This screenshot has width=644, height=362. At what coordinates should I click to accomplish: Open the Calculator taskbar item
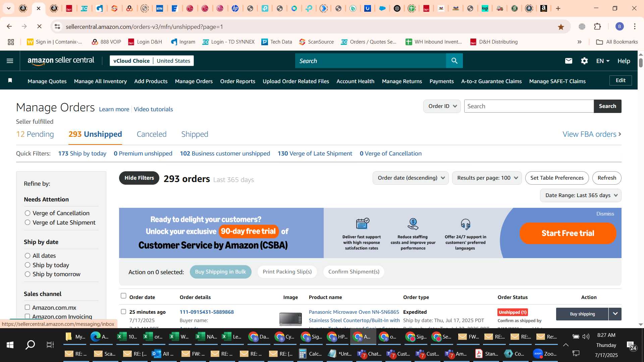pyautogui.click(x=310, y=354)
